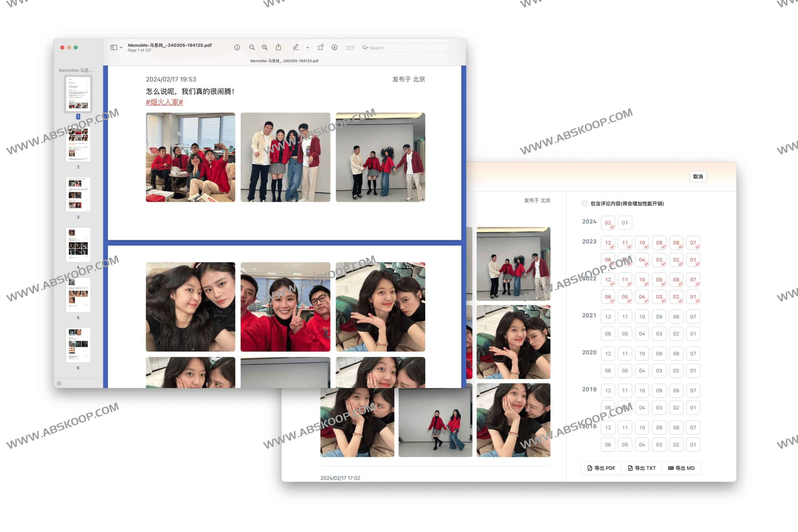Click the 导出 TXT button
The width and height of the screenshot is (798, 532).
[642, 468]
